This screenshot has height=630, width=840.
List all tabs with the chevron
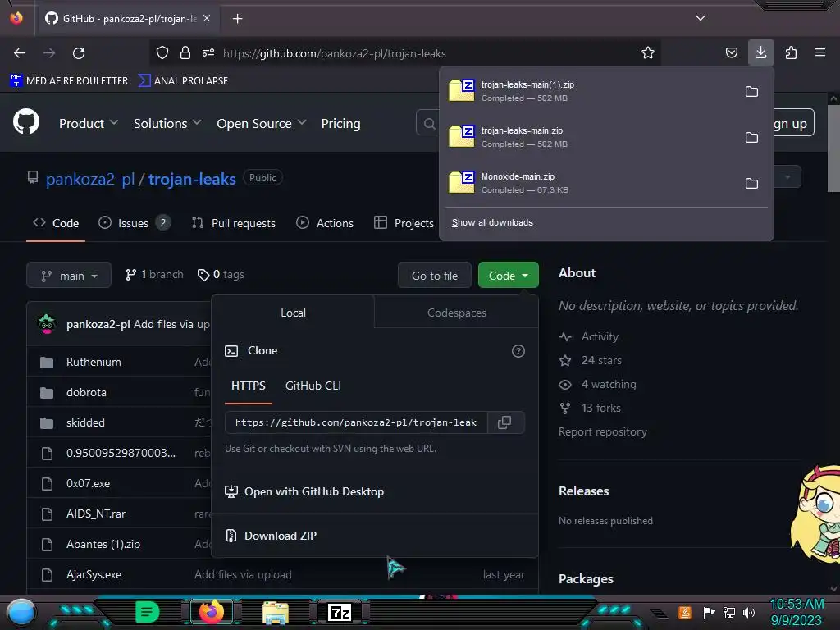701,18
